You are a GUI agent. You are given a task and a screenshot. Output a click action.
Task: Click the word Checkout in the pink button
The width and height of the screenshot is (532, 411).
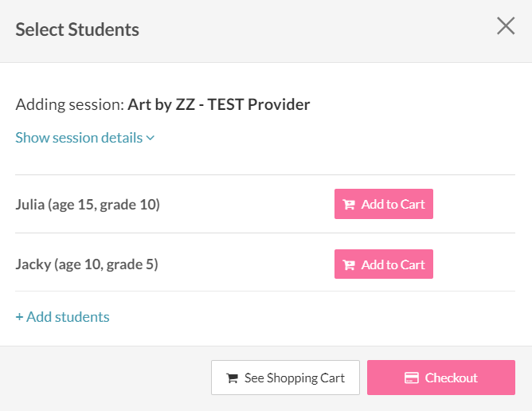click(452, 378)
